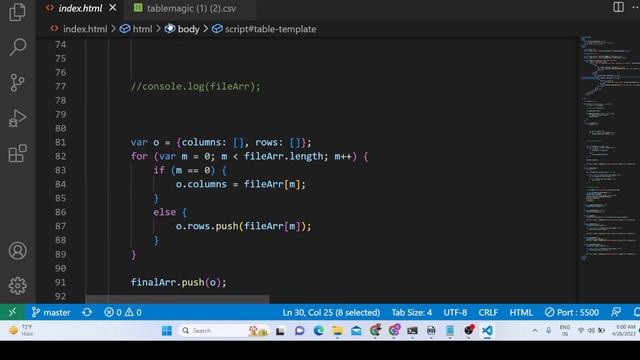Close the index.html tab
The image size is (640, 360).
click(x=113, y=8)
